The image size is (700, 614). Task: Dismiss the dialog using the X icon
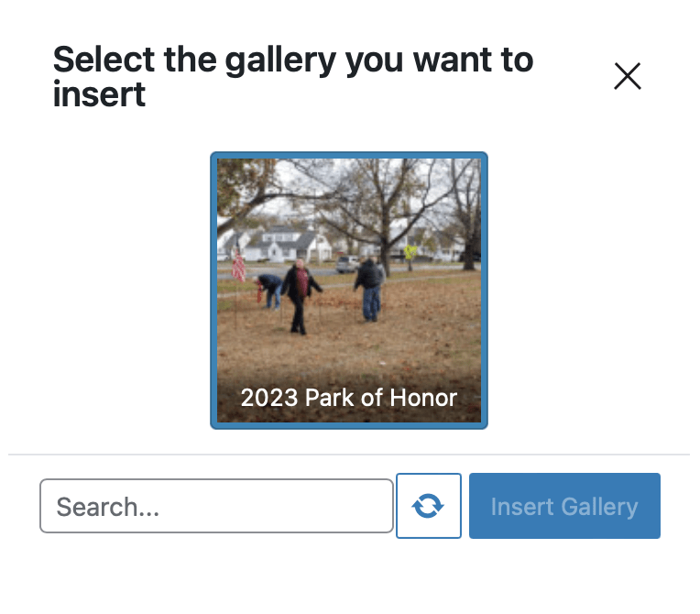coord(628,77)
